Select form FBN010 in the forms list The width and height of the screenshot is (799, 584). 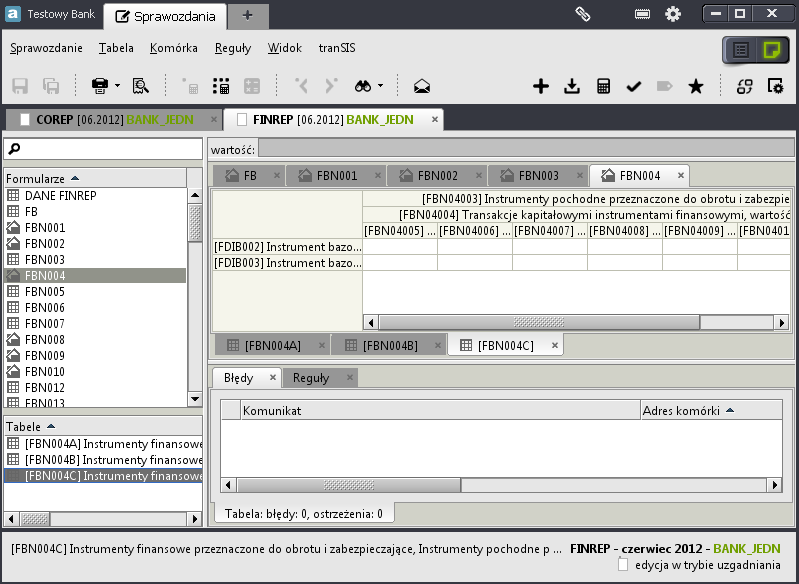[x=95, y=371]
